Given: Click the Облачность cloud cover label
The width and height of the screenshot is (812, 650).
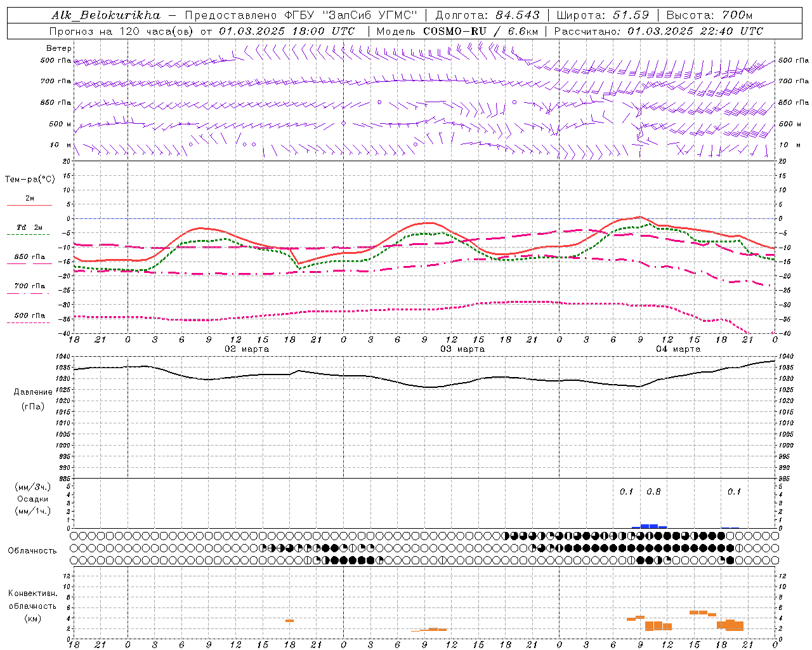Looking at the screenshot, I should click(32, 551).
